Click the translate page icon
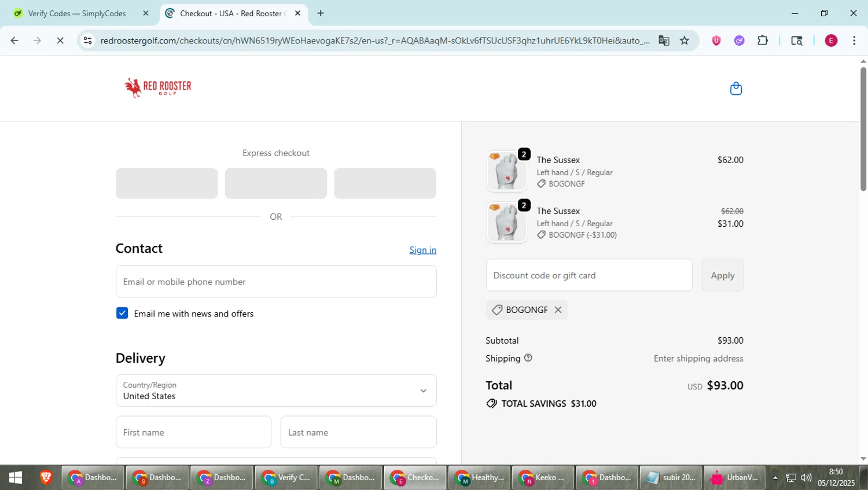 click(664, 40)
